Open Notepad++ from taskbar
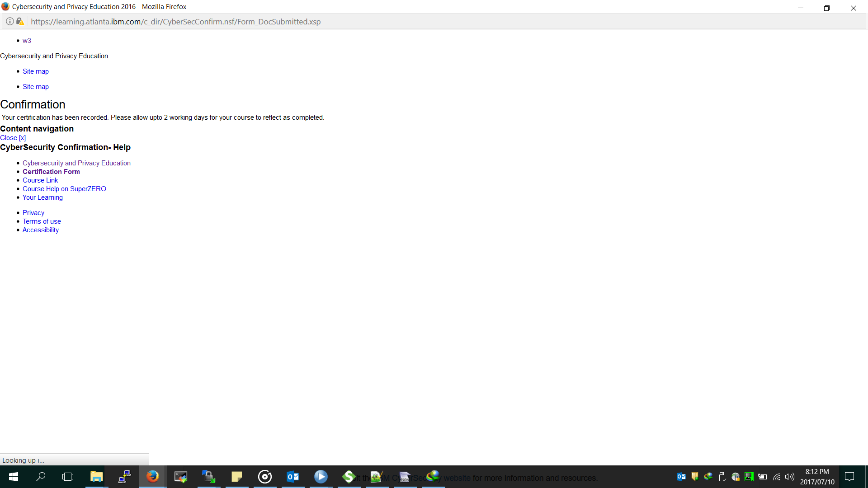The height and width of the screenshot is (488, 868). pos(377,477)
